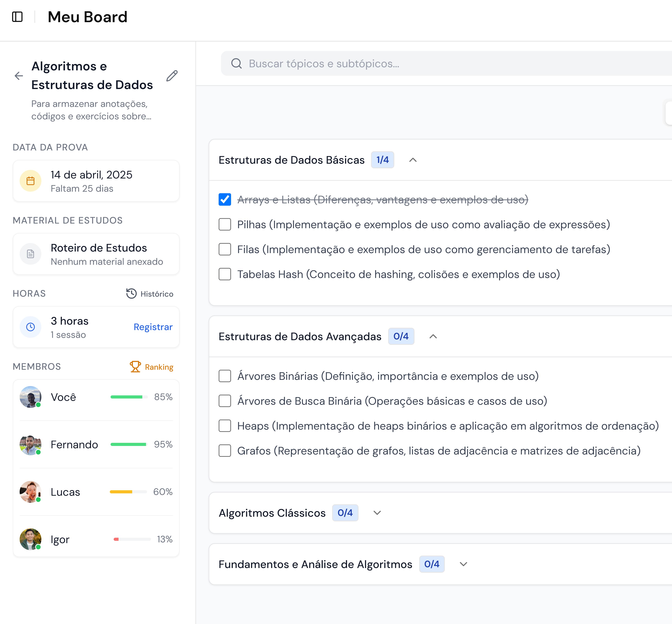Focus the Buscar tópicos search field
672x624 pixels.
pyautogui.click(x=446, y=64)
